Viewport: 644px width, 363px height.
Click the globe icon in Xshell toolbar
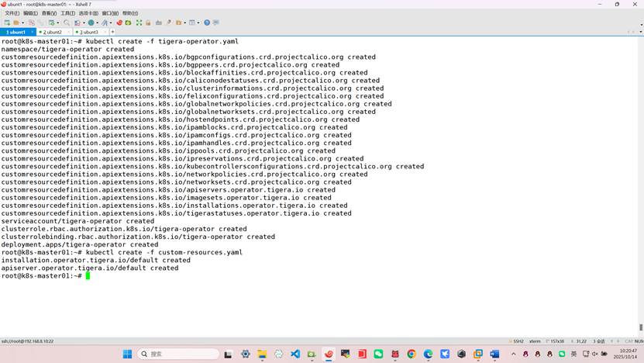(x=91, y=22)
